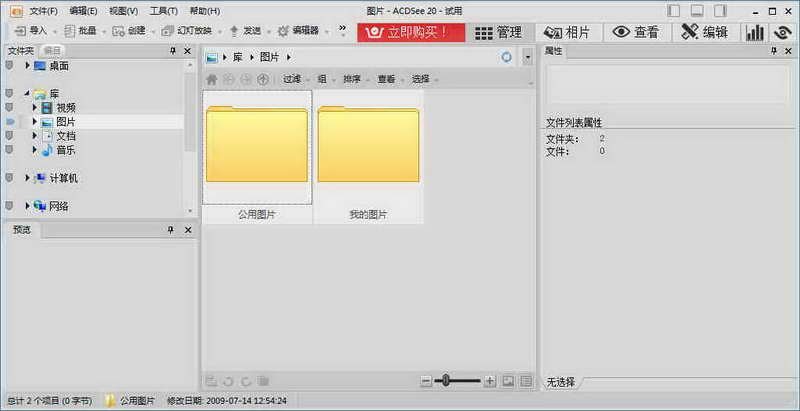Toggle the easy-select marker beside 桌面
The width and height of the screenshot is (800, 411).
[x=9, y=65]
